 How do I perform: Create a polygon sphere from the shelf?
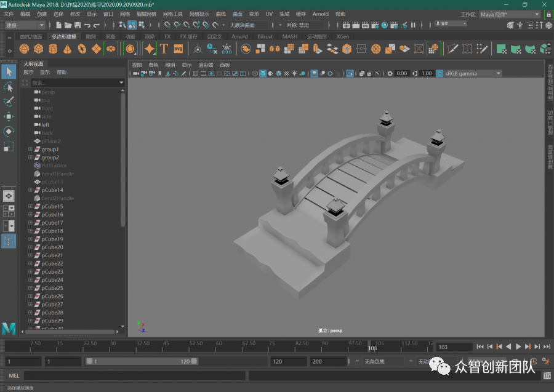pos(24,49)
